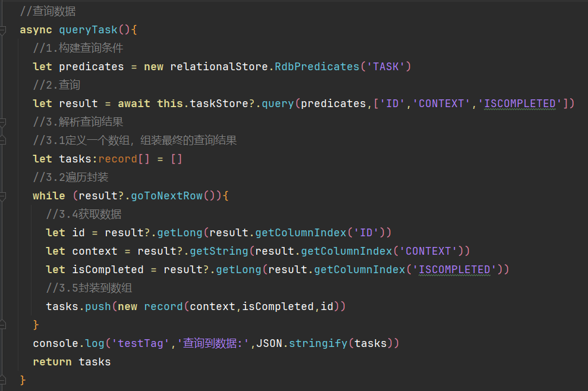Click the 'async' keyword
588x391 pixels.
point(36,30)
